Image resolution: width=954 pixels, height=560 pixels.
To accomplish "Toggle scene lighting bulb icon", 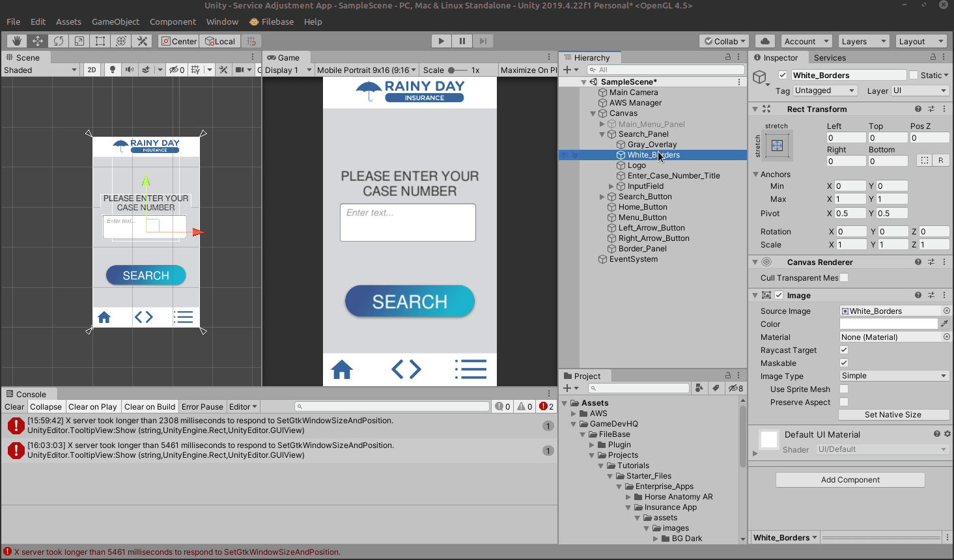I will coord(113,70).
